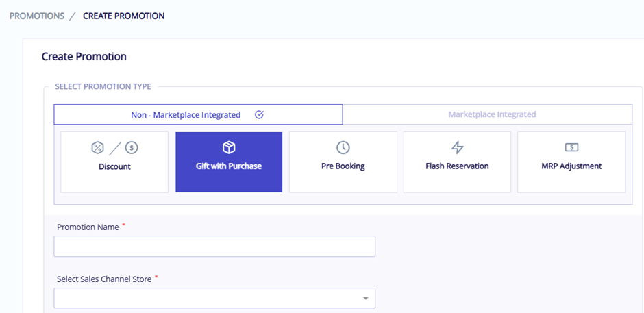Viewport: 644px width, 313px height.
Task: Click the gift box icon
Action: (x=229, y=147)
